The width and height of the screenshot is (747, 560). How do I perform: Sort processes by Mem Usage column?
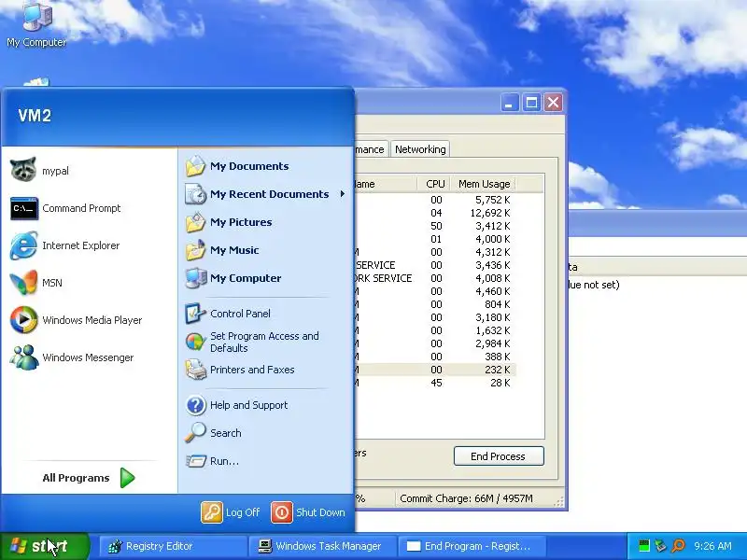[484, 184]
